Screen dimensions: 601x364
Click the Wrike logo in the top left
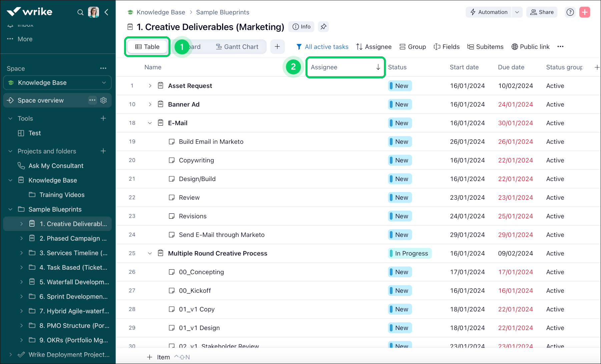[29, 11]
